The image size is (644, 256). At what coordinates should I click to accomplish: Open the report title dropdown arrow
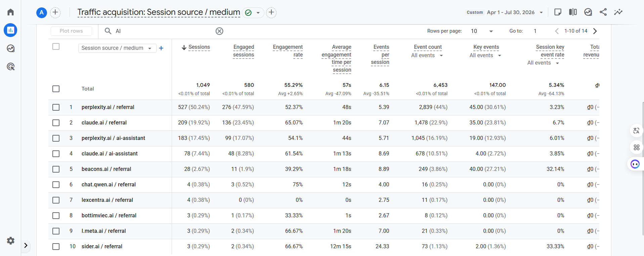point(258,13)
